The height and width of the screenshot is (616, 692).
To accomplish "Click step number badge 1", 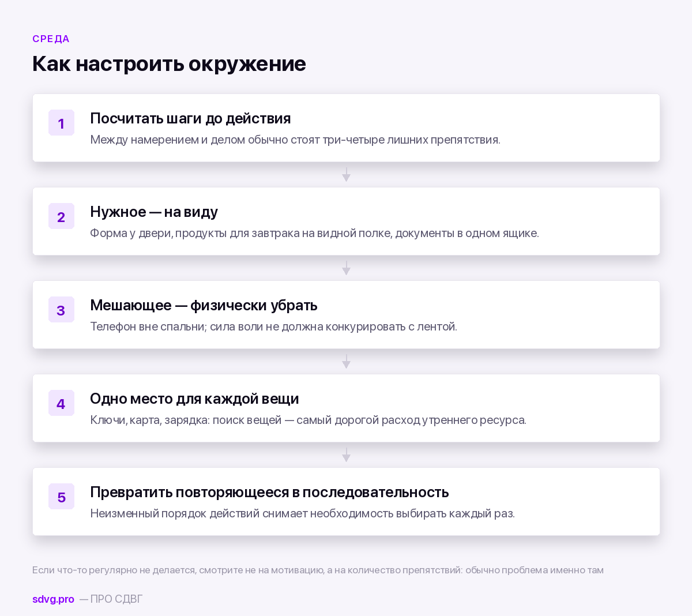I will pyautogui.click(x=61, y=123).
